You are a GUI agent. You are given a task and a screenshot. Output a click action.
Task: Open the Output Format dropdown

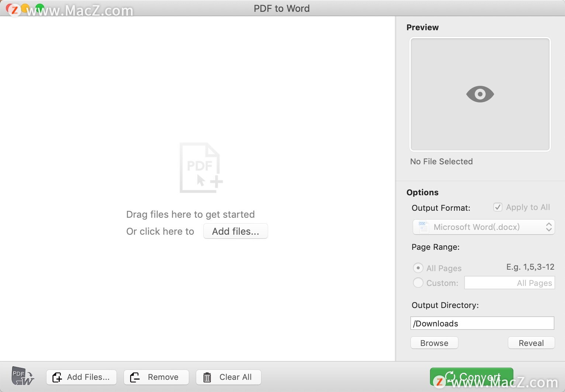coord(483,227)
